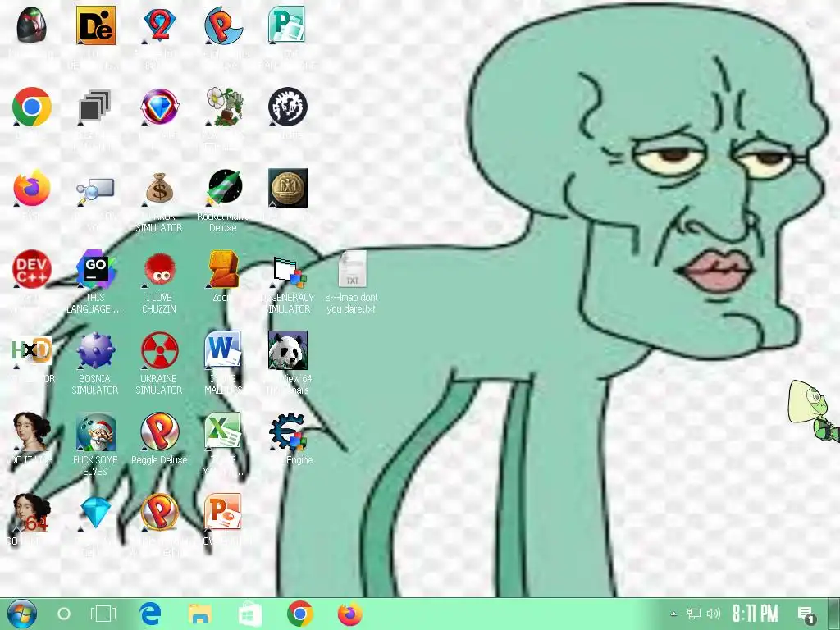Open File Explorer from the taskbar

click(200, 614)
